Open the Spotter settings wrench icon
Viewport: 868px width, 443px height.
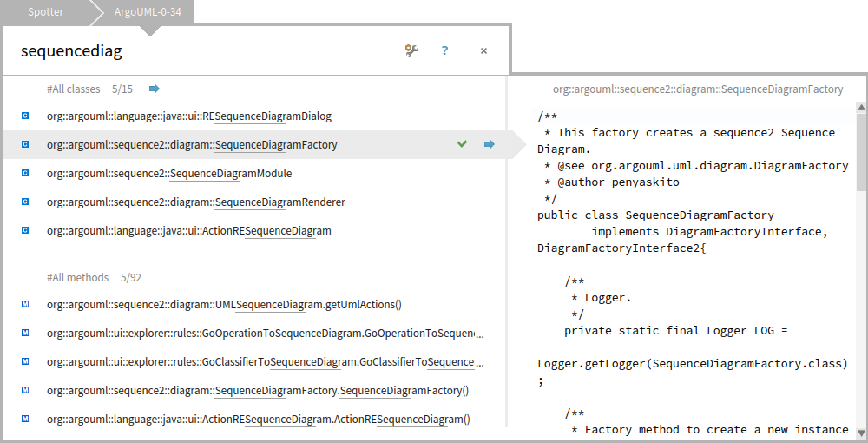[x=411, y=50]
